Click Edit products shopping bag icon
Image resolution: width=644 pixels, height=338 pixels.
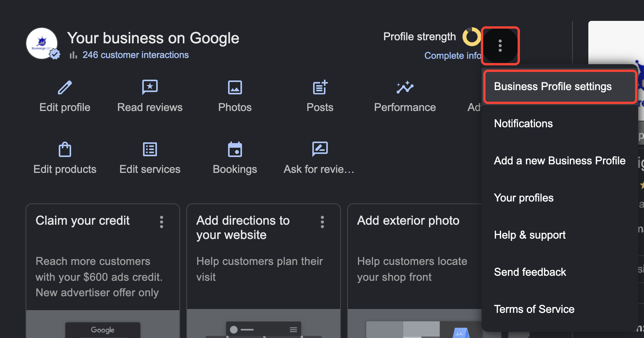point(65,149)
